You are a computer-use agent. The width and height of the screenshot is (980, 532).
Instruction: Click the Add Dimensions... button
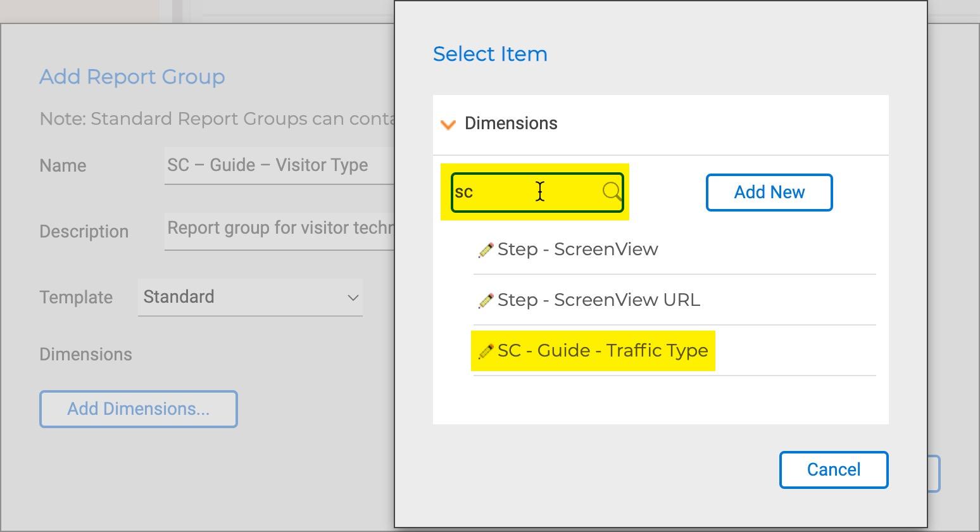(x=139, y=409)
